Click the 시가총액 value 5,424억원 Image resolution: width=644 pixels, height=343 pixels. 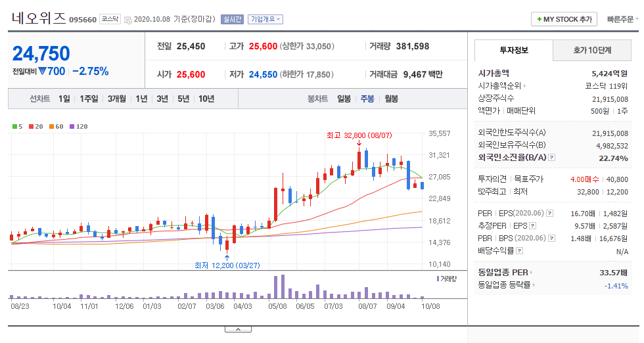tap(610, 74)
